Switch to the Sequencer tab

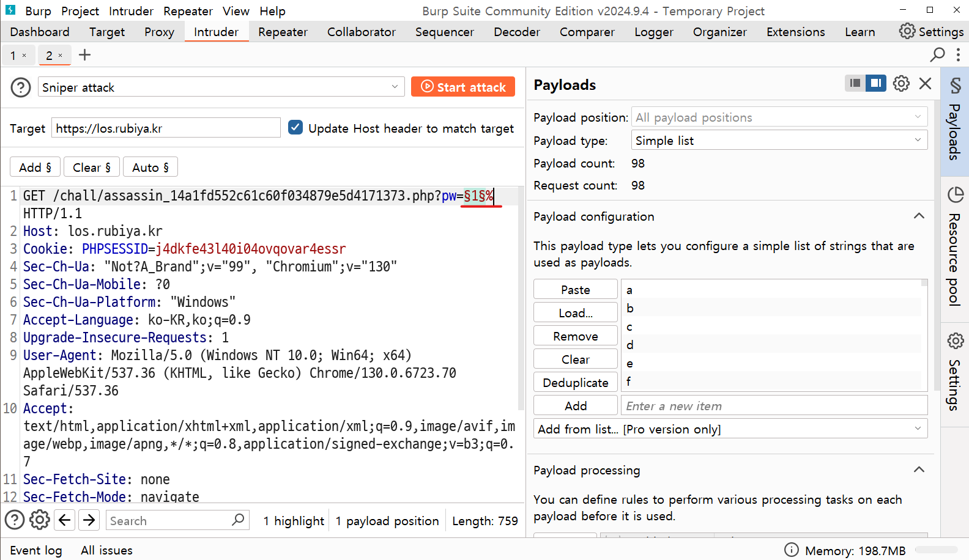(445, 32)
